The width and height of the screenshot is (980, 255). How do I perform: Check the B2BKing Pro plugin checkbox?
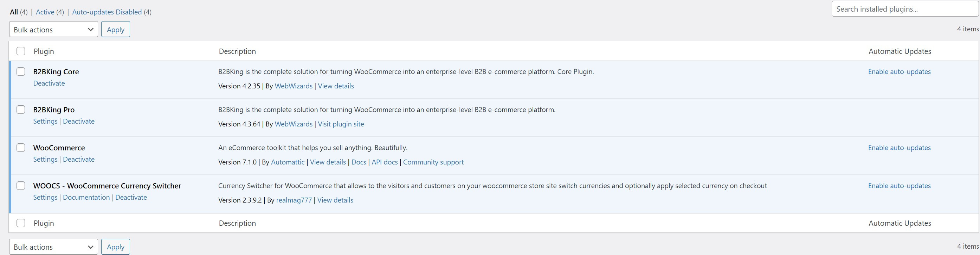tap(21, 110)
